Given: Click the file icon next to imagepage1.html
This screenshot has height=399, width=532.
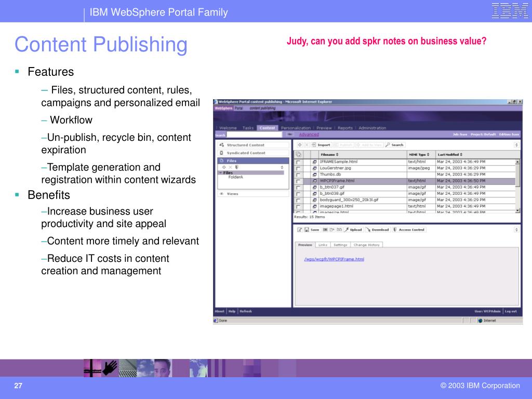Looking at the screenshot, I should point(314,206).
